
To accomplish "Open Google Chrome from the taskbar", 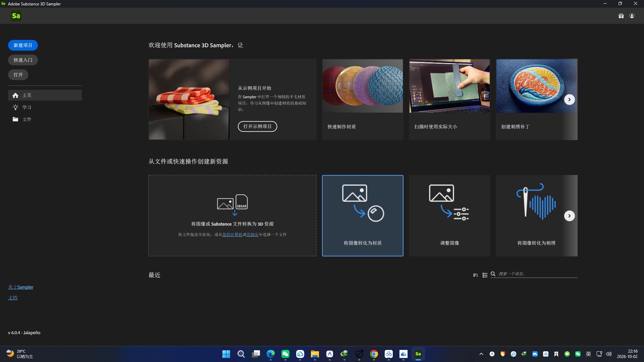I will (374, 354).
